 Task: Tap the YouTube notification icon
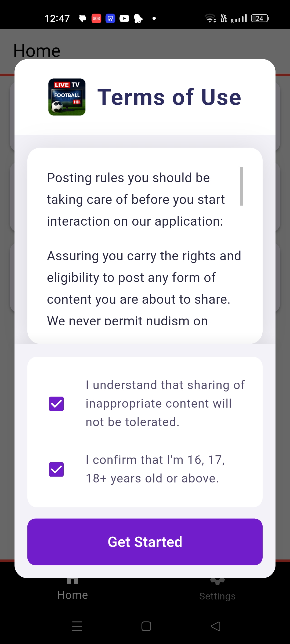(x=124, y=18)
